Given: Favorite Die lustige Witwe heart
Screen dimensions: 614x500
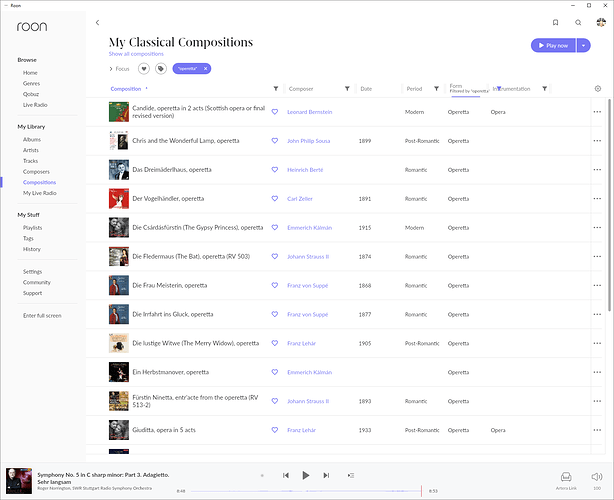Looking at the screenshot, I should coord(275,343).
